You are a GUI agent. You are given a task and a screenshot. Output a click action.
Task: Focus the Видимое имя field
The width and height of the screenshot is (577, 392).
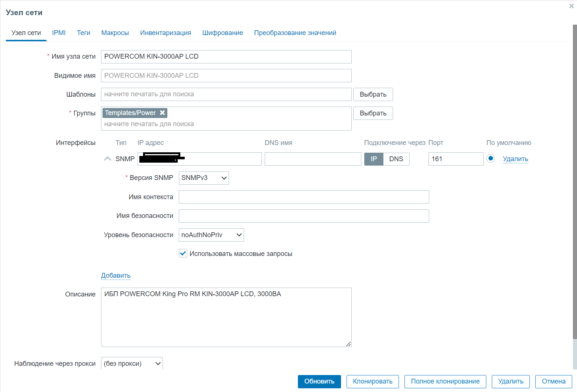click(x=226, y=76)
